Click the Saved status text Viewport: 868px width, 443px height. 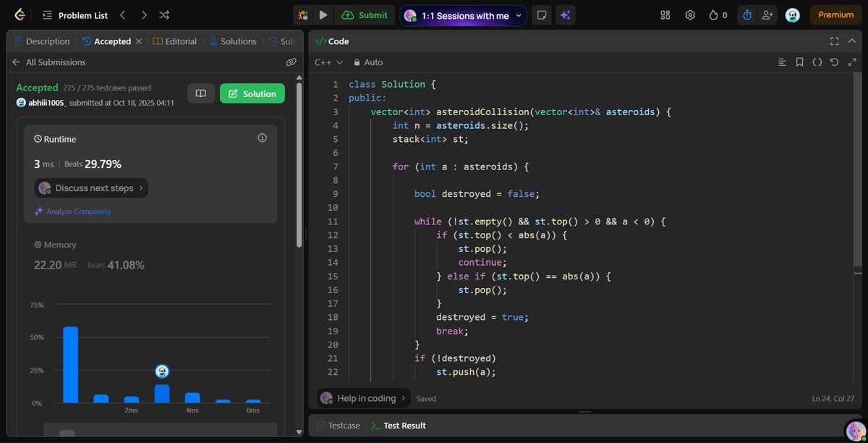[426, 399]
